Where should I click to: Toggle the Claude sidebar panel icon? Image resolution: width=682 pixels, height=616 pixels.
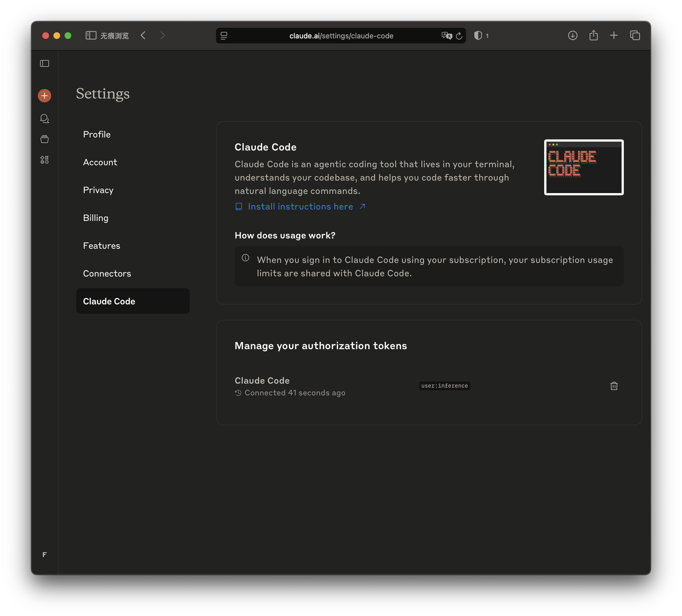pos(45,63)
